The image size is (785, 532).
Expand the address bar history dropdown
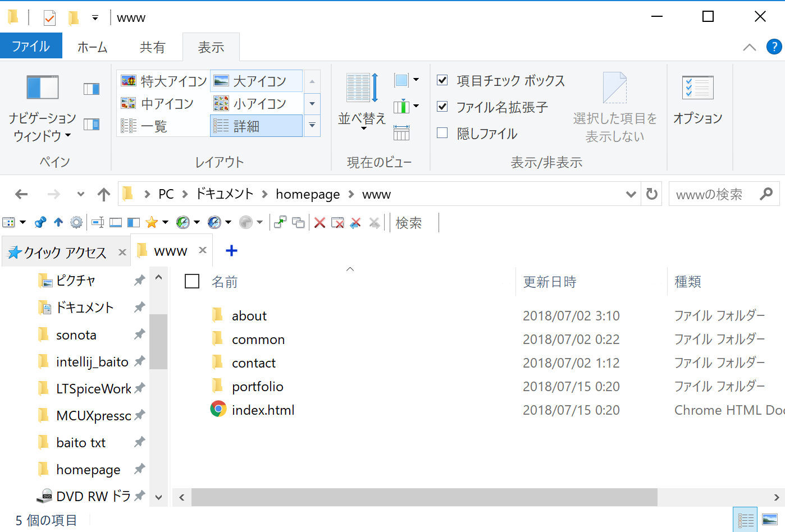point(631,195)
